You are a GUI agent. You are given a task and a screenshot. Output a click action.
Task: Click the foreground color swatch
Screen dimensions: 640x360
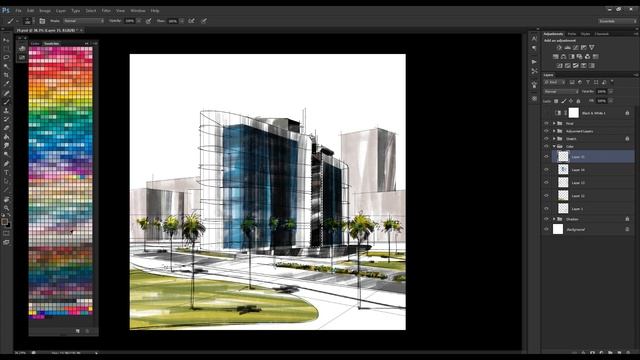[4, 222]
